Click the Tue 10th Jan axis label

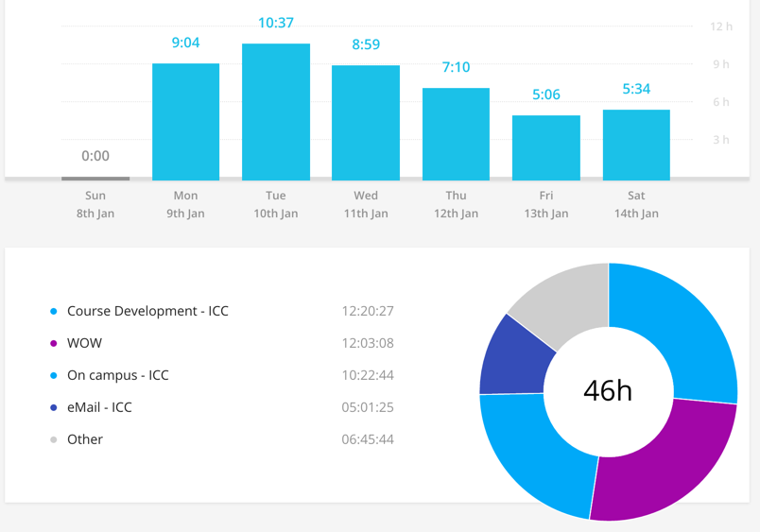276,204
